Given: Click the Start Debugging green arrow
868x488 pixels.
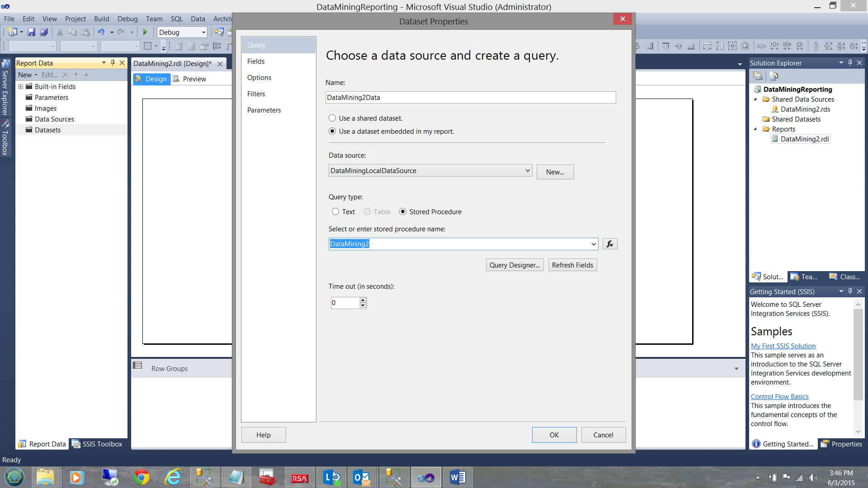Looking at the screenshot, I should [145, 32].
